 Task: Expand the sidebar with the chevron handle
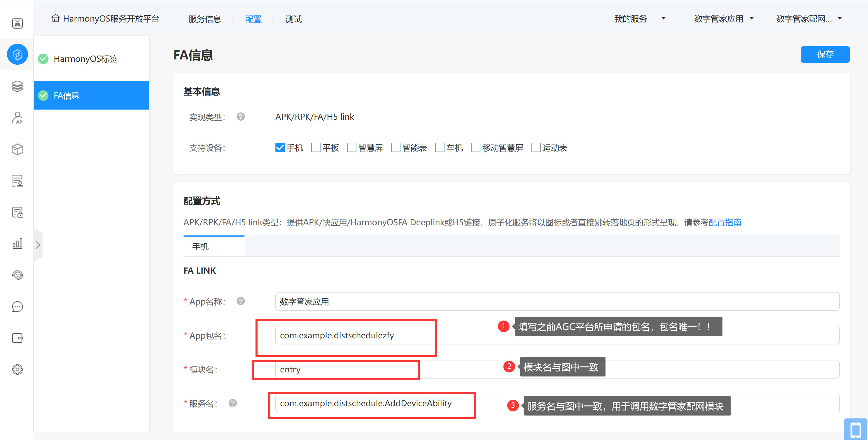pyautogui.click(x=38, y=245)
